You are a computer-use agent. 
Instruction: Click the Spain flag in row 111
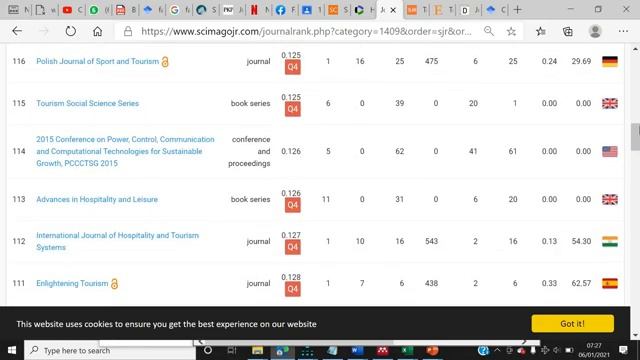click(610, 283)
